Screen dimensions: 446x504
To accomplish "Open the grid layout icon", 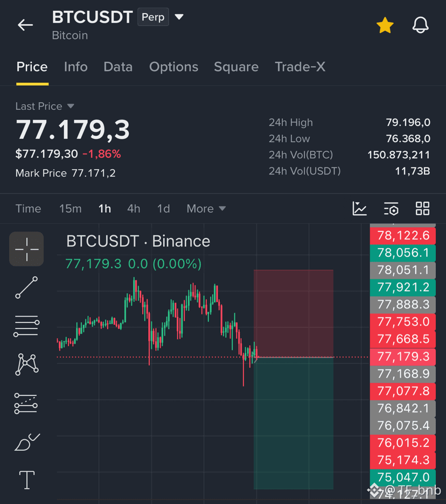I will click(x=422, y=208).
